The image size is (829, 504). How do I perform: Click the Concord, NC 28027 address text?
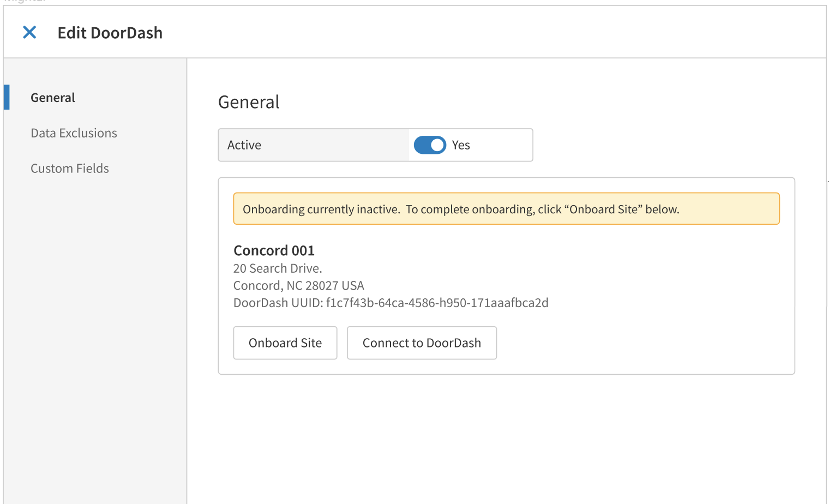pos(299,285)
